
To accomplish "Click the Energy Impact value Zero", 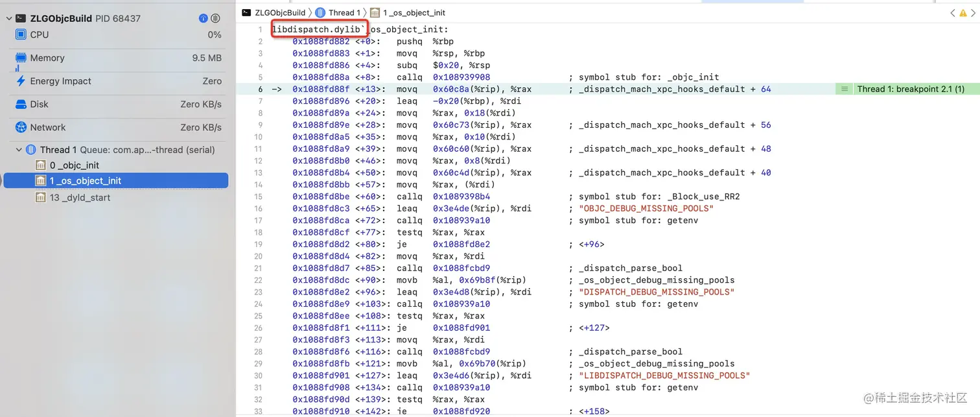I will pyautogui.click(x=212, y=81).
